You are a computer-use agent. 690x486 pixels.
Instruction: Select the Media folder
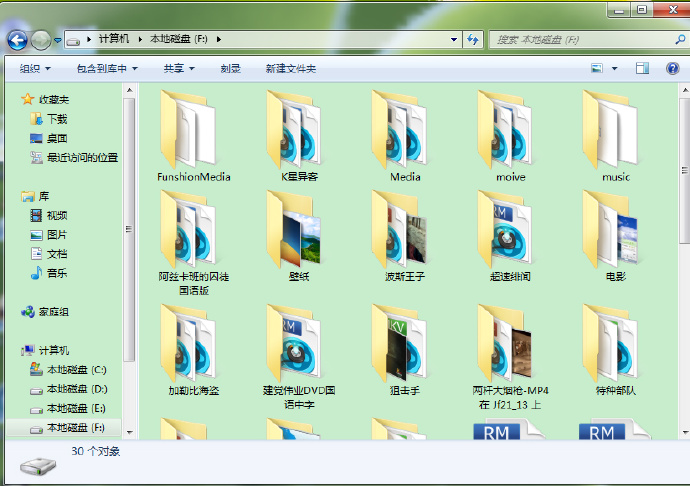click(405, 136)
